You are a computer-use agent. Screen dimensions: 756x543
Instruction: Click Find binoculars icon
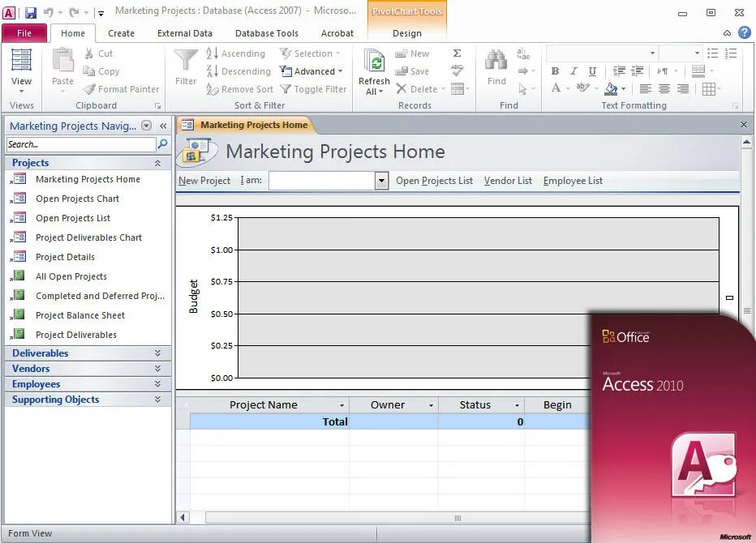pos(496,60)
